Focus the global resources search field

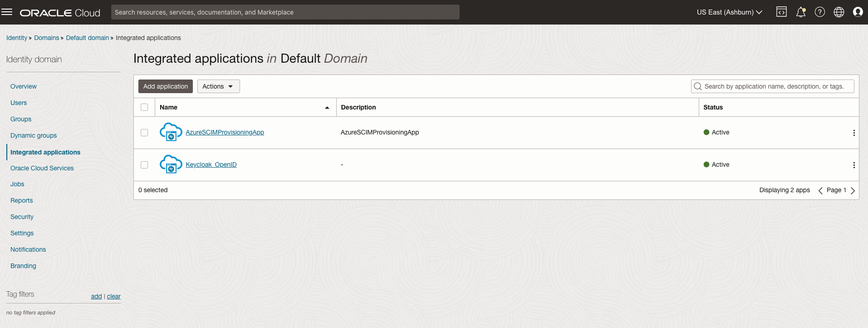click(285, 12)
